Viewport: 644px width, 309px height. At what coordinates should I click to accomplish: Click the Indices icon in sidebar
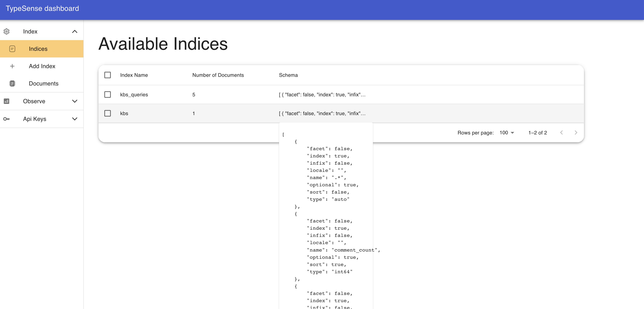click(12, 49)
